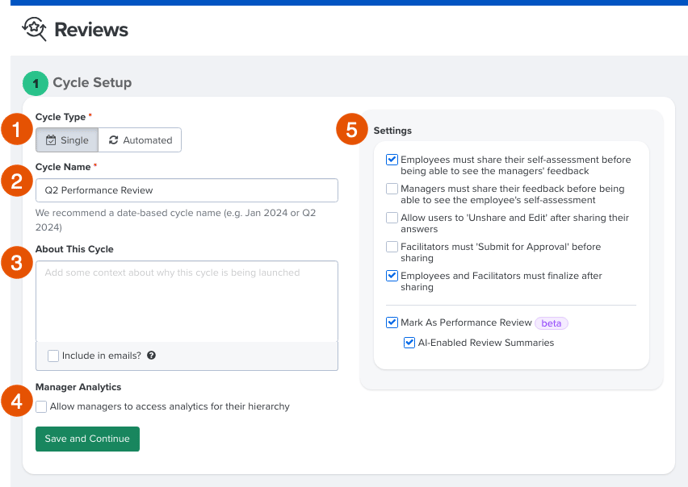Select the Automated cycle type
The image size is (688, 487).
[x=140, y=140]
